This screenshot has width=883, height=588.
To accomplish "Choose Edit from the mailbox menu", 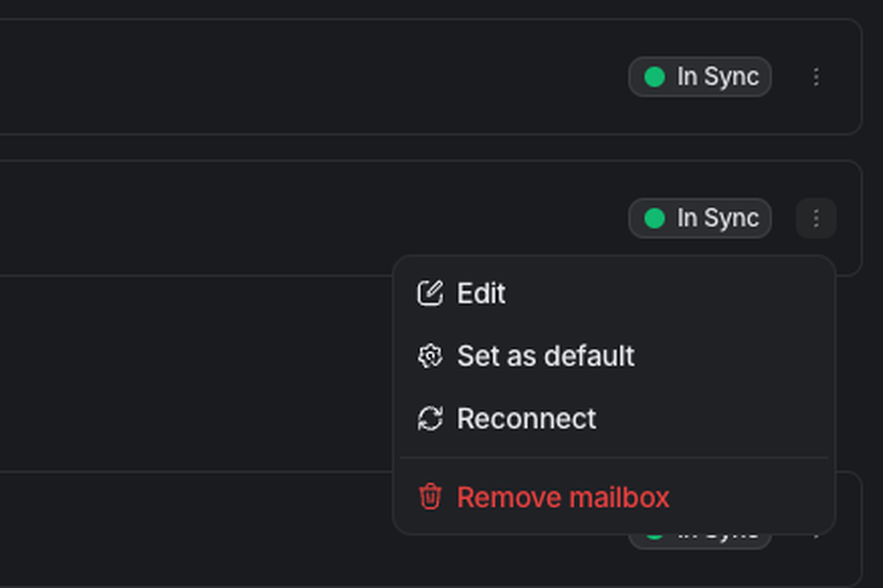I will (481, 293).
